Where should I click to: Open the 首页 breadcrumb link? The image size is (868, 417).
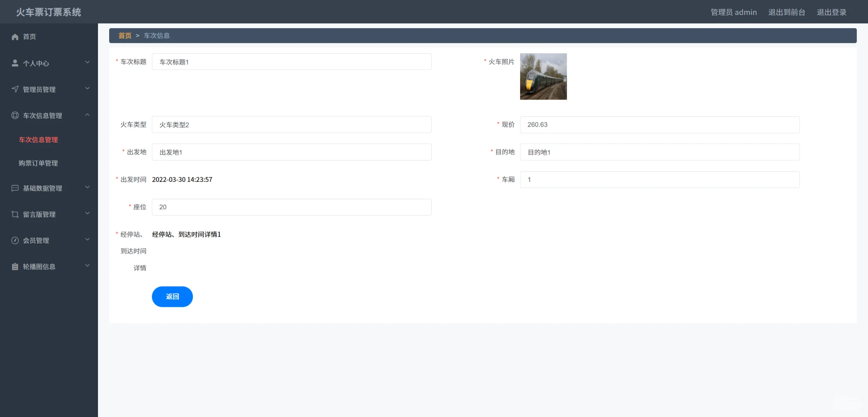pos(124,35)
